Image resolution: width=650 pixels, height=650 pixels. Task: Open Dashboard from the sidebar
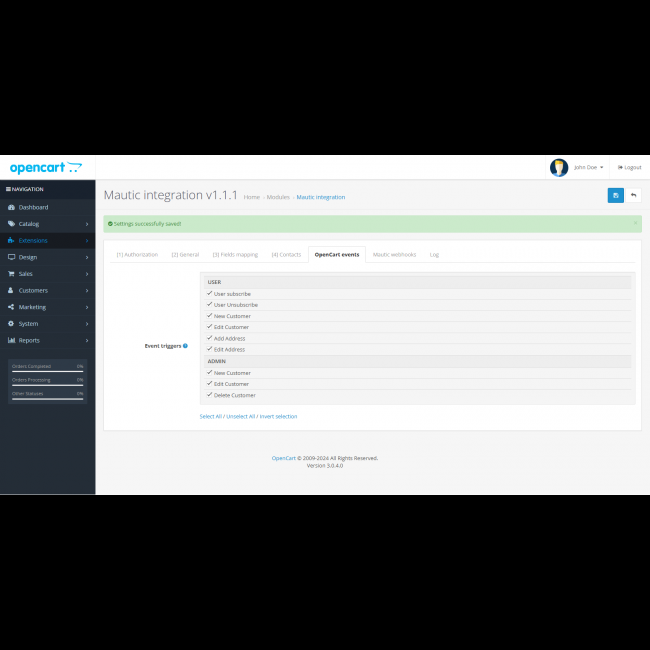click(33, 207)
